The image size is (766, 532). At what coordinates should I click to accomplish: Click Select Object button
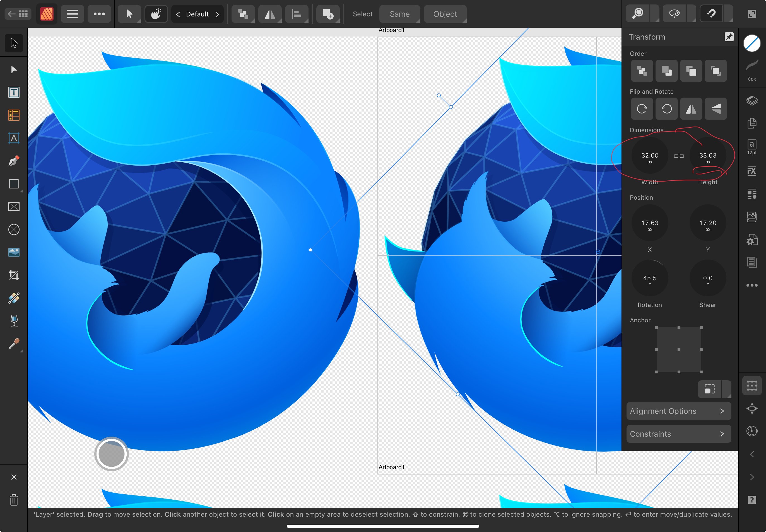click(445, 14)
